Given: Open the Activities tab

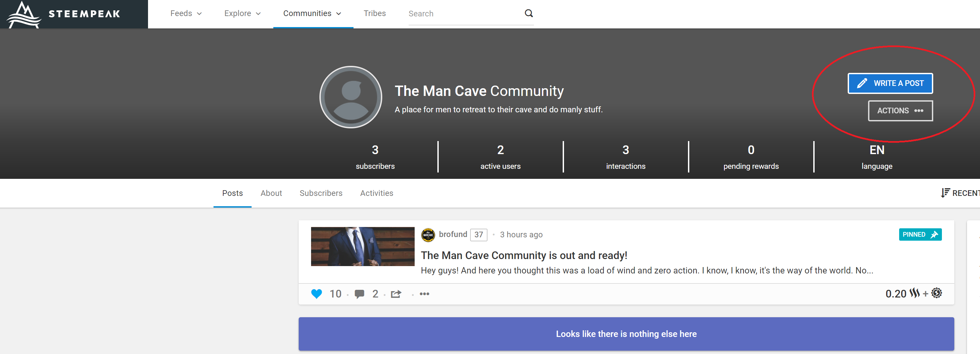Looking at the screenshot, I should 376,193.
